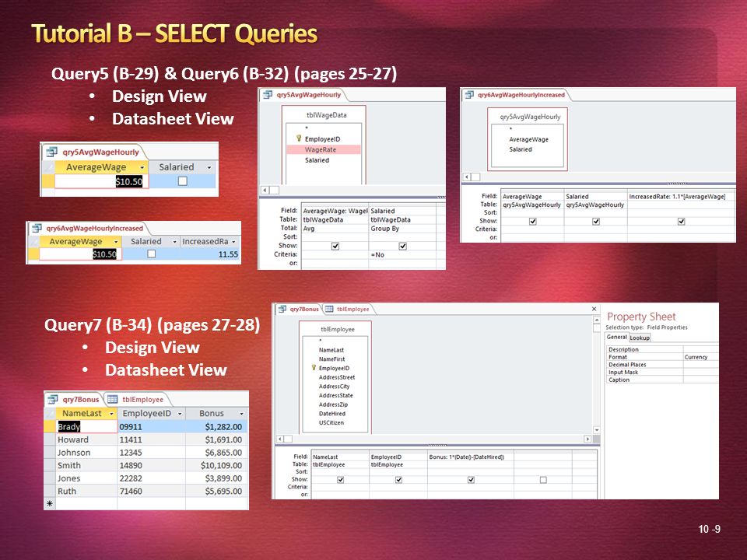Toggle Salaried checkbox in qry6 datasheet row

click(x=152, y=254)
